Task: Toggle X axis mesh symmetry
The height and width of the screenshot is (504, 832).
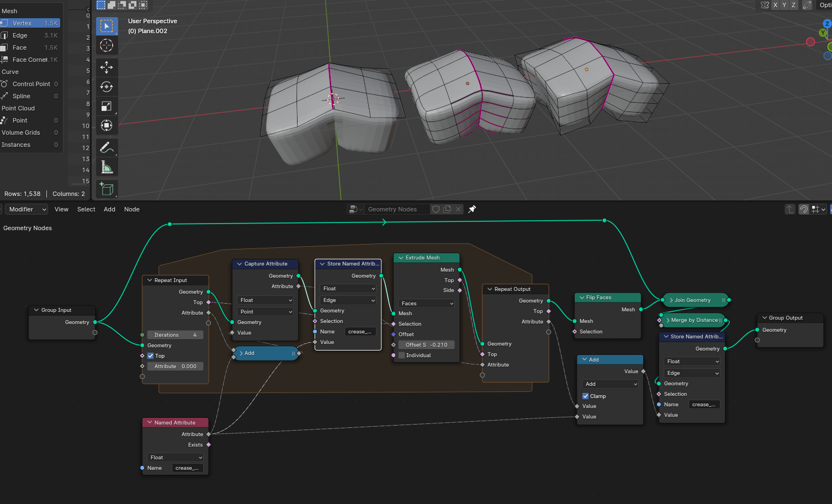Action: point(775,5)
